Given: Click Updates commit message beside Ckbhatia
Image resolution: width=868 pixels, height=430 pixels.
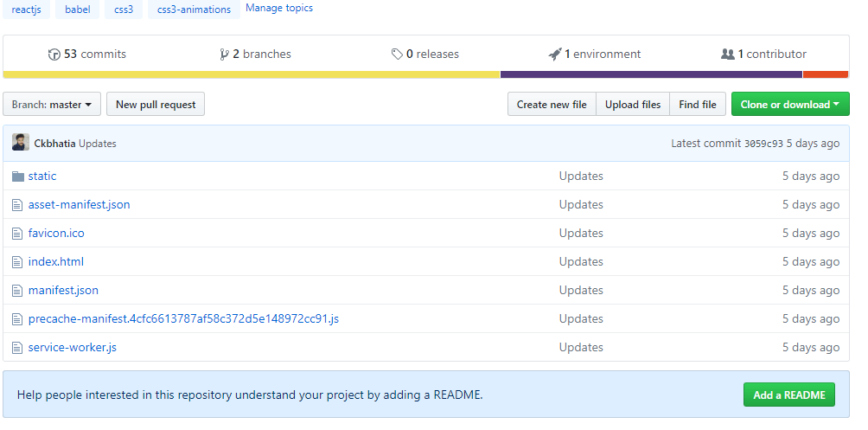Looking at the screenshot, I should 98,144.
